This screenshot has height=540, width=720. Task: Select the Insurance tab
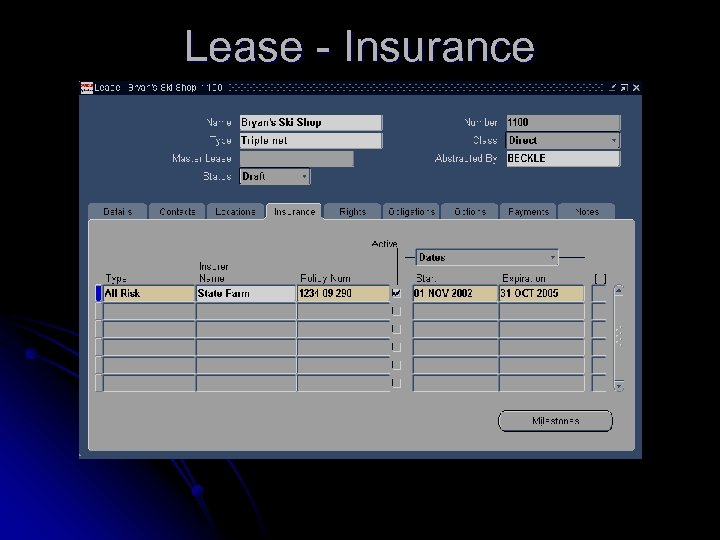294,211
